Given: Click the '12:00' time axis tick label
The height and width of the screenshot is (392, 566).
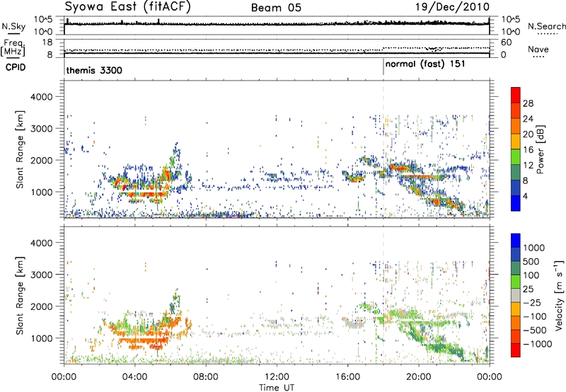Looking at the screenshot, I should (x=277, y=377).
